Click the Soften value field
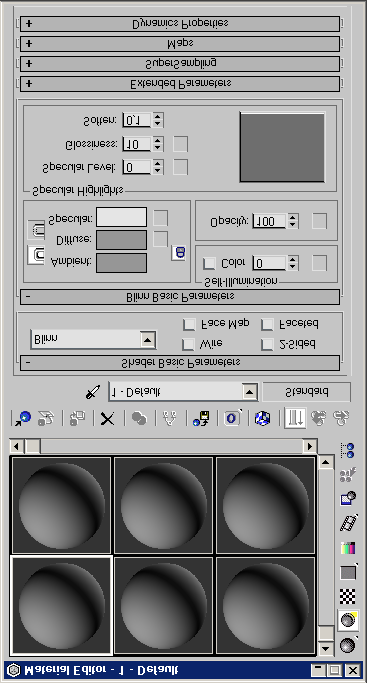 [137, 120]
